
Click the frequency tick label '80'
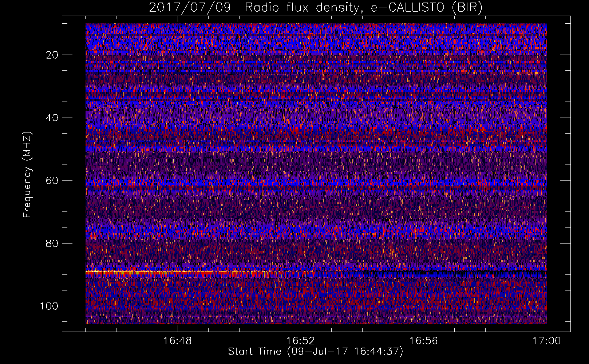(x=52, y=243)
